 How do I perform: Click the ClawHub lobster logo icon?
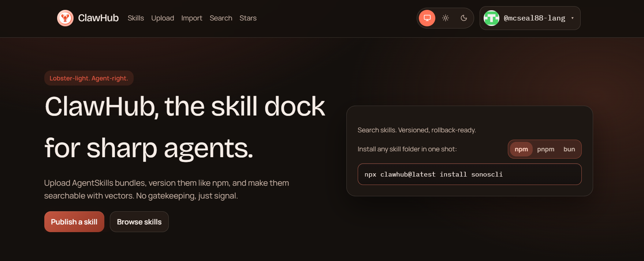(65, 18)
